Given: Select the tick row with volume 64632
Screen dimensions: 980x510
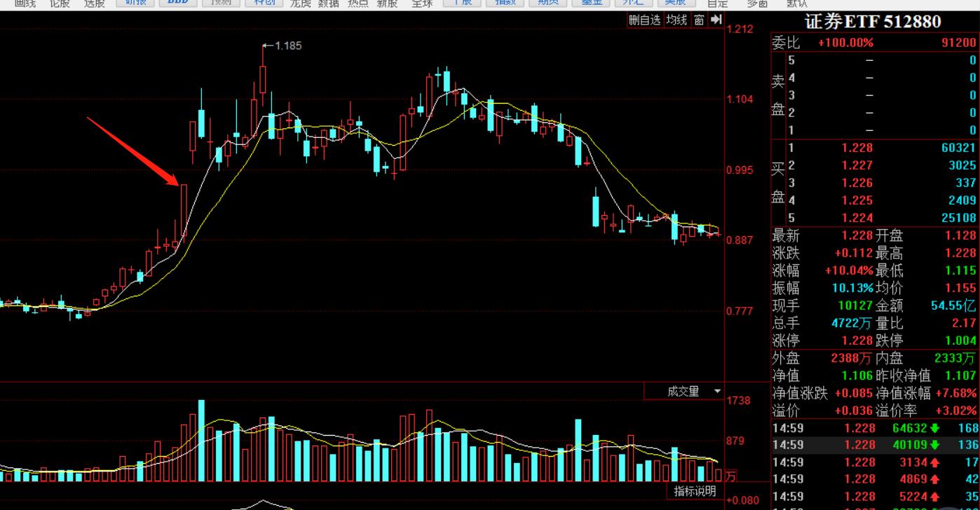Looking at the screenshot, I should tap(876, 427).
